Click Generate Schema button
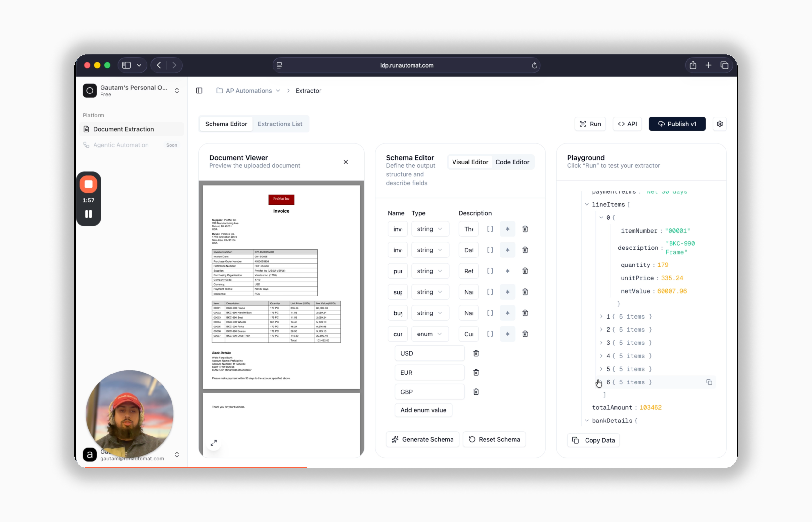The height and width of the screenshot is (522, 812). [422, 439]
